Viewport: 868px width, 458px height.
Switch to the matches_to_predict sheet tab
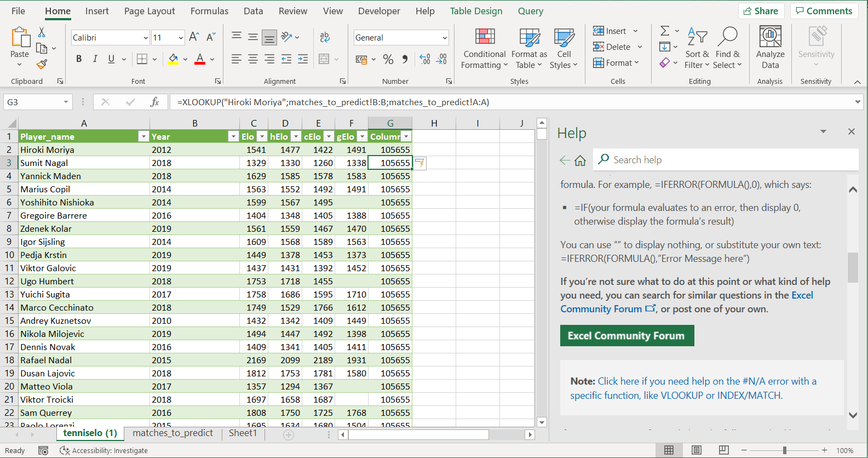[x=173, y=433]
